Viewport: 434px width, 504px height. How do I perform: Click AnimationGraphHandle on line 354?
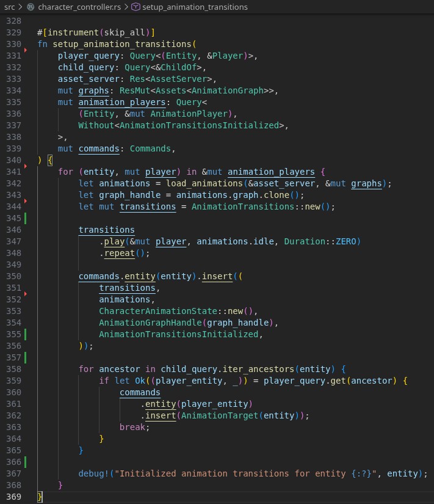coord(150,323)
